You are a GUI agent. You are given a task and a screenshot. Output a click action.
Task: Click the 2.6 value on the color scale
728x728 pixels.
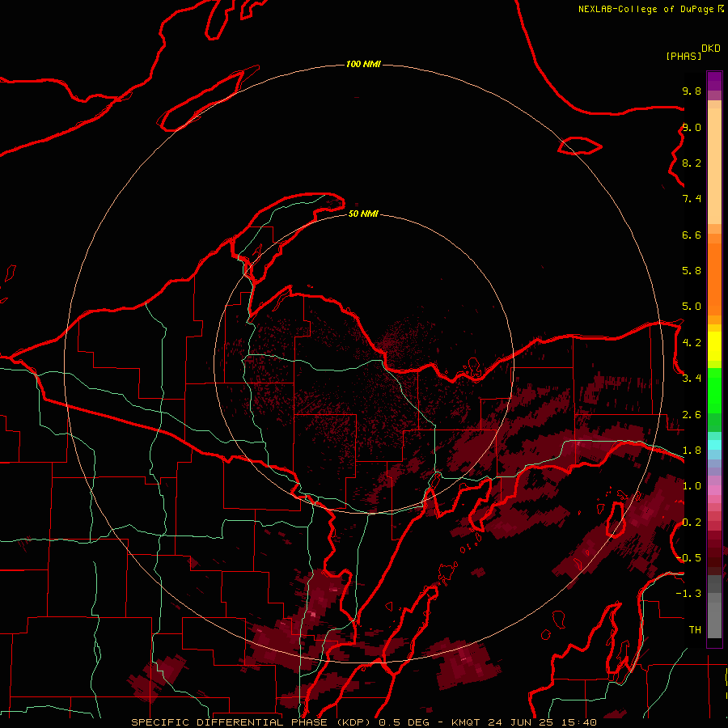click(692, 415)
